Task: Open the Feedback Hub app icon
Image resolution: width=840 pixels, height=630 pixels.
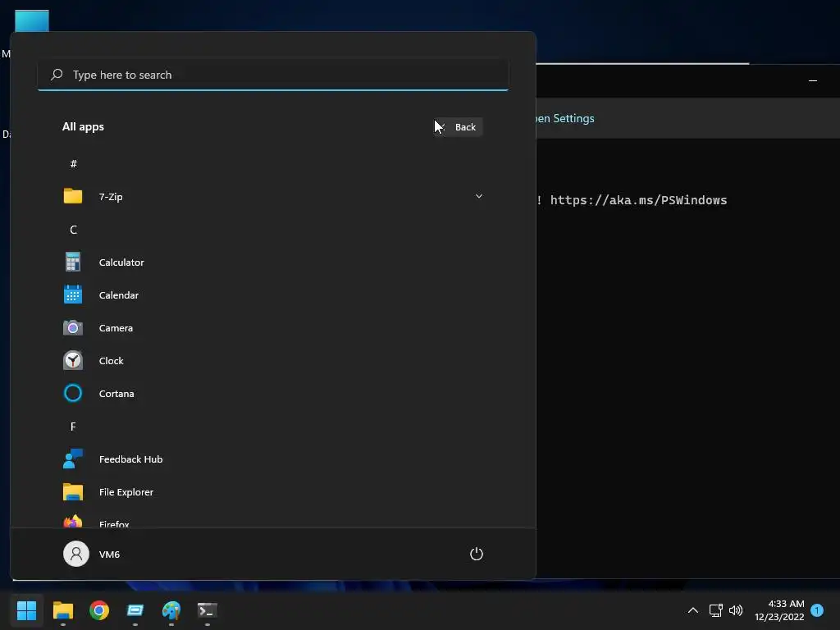Action: [73, 459]
